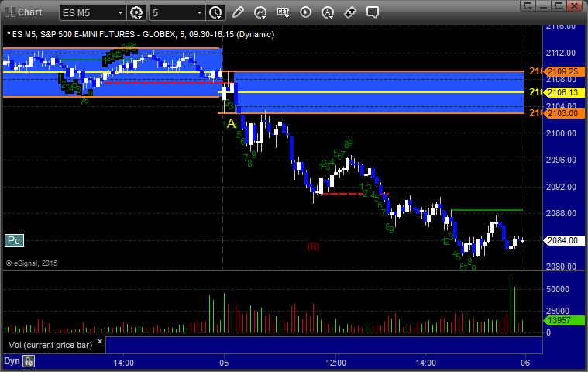Open the window pop-out options menu
The width and height of the screenshot is (588, 372).
pos(528,5)
